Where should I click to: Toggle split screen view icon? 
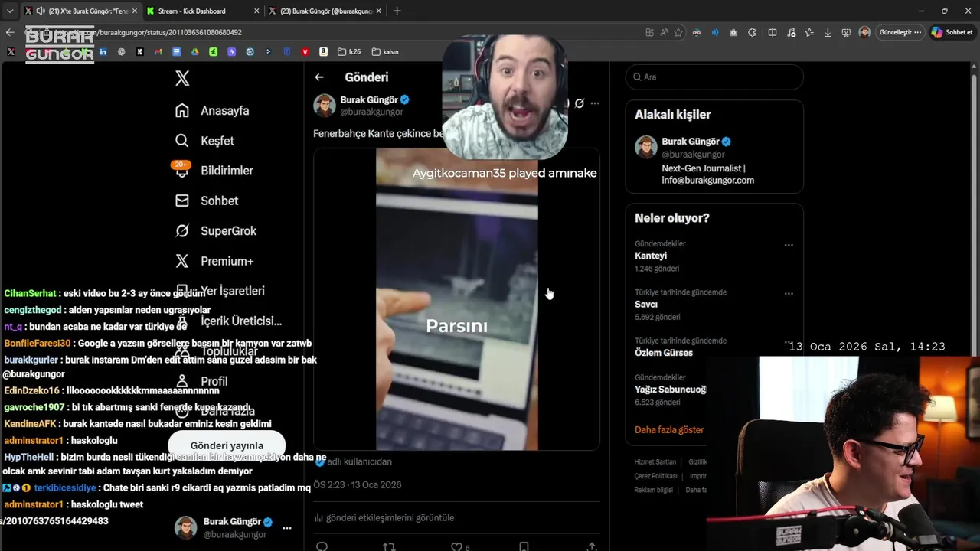(772, 33)
